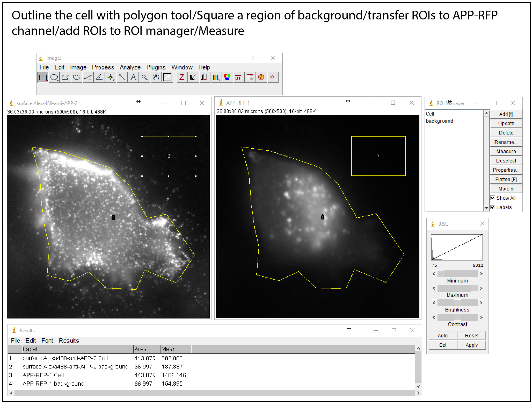Screen dimensions: 532x404
Task: Click Reset button in B&C
Action: [472, 336]
